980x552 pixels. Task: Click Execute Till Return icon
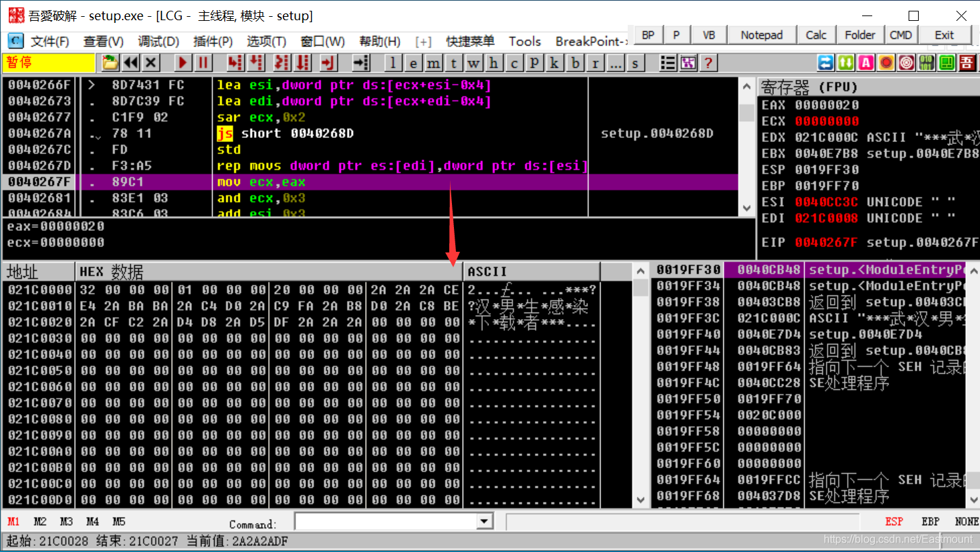pos(328,63)
